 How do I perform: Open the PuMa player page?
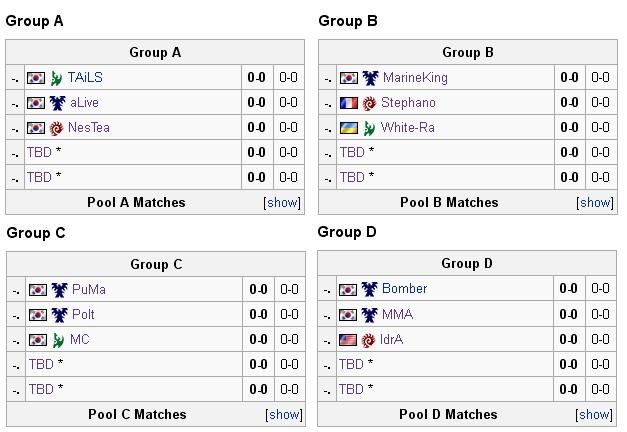pyautogui.click(x=89, y=290)
